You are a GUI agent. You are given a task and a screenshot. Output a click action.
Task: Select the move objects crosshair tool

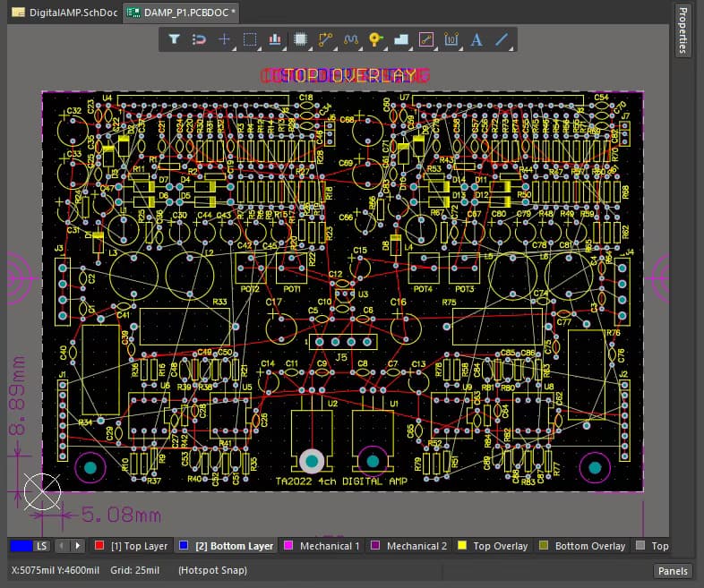point(225,39)
